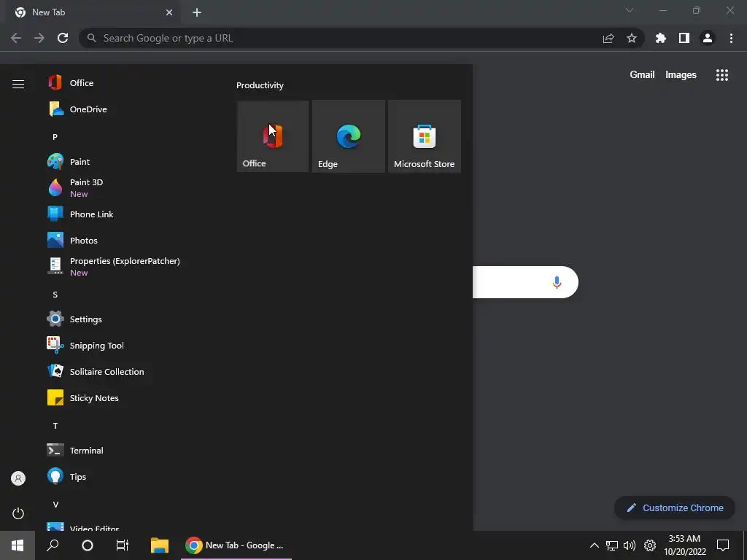Open the Microsoft Store tile

[425, 136]
